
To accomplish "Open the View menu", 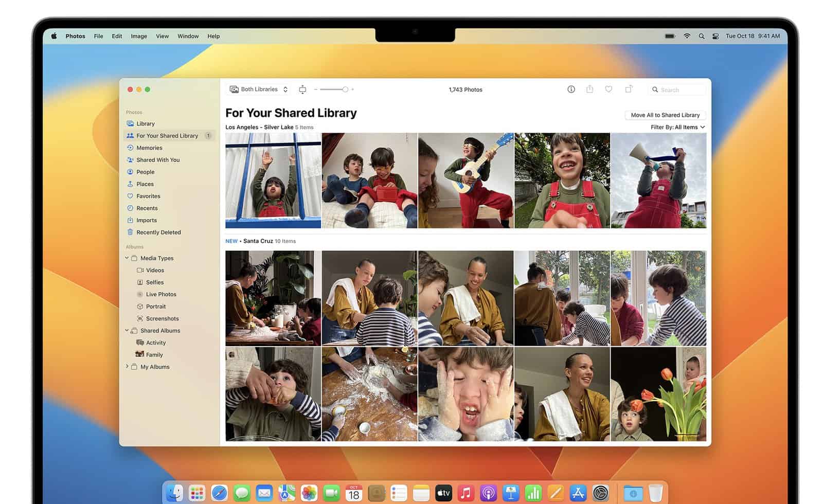I will click(x=162, y=36).
